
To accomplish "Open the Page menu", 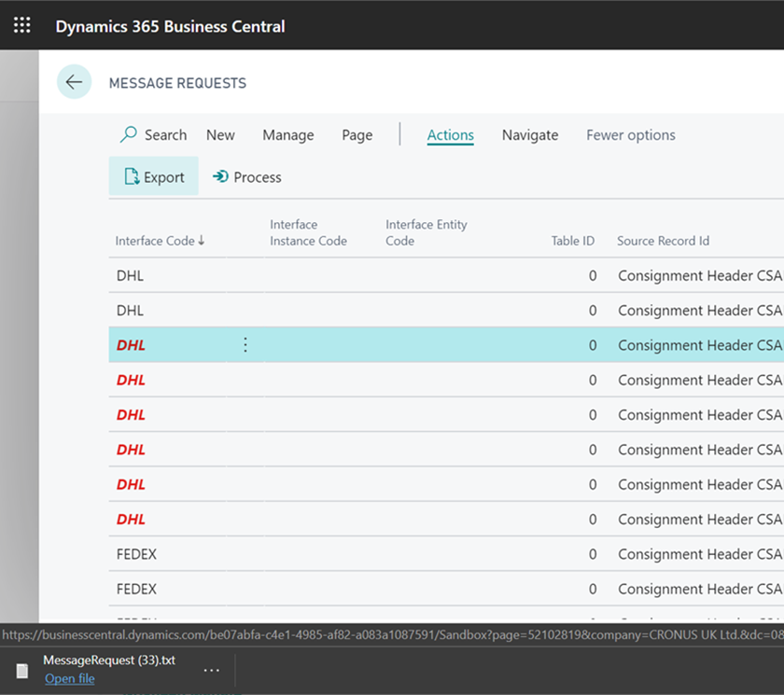I will coord(357,134).
